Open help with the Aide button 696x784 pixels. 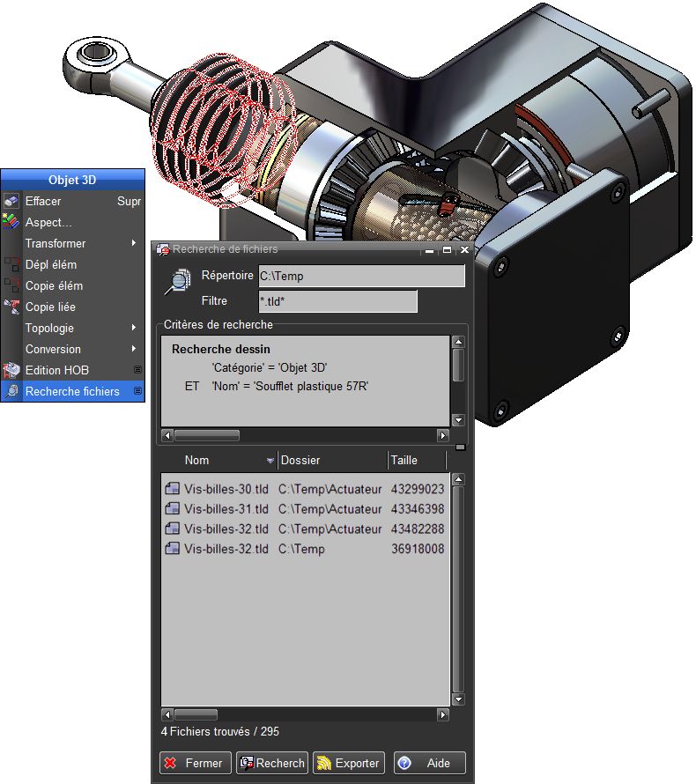coord(429,763)
